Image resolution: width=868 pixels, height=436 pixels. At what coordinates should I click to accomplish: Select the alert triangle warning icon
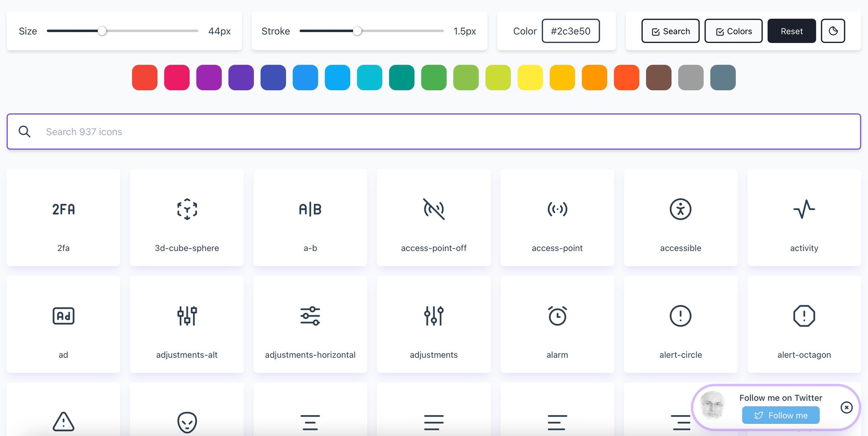pyautogui.click(x=63, y=421)
